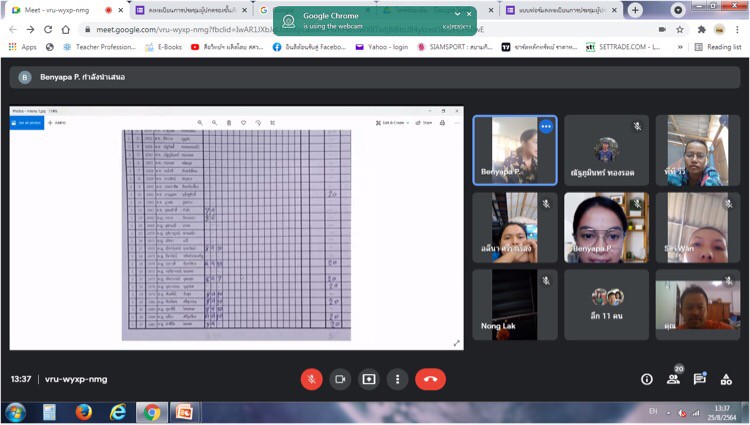The height and width of the screenshot is (425, 750).
Task: Unmute the microphone in call controls
Action: (311, 379)
